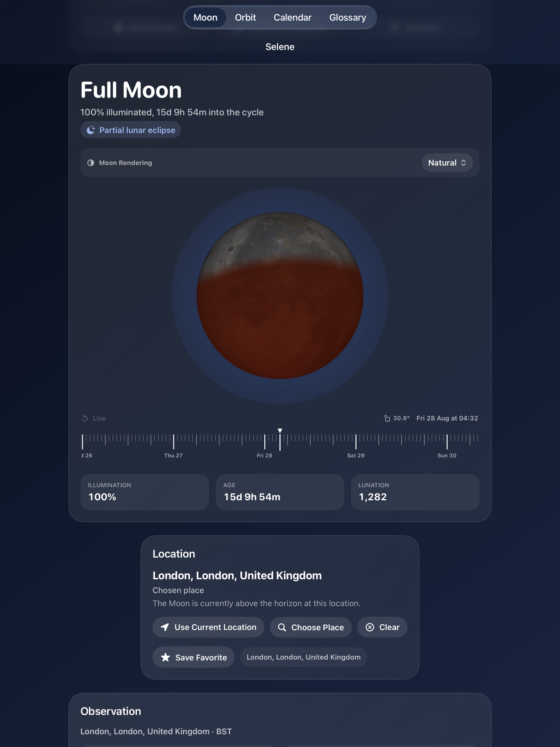
Task: Click the eclipsed moon image
Action: pos(280,296)
